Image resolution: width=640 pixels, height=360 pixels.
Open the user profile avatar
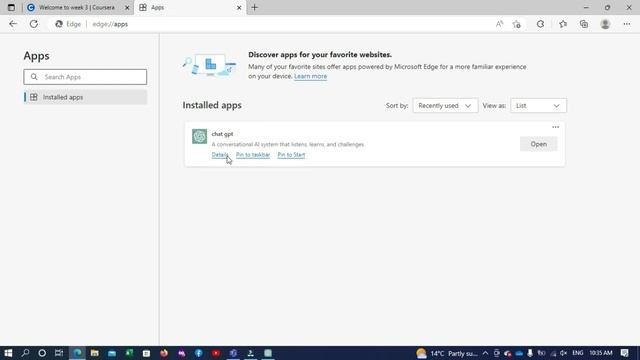pos(605,24)
